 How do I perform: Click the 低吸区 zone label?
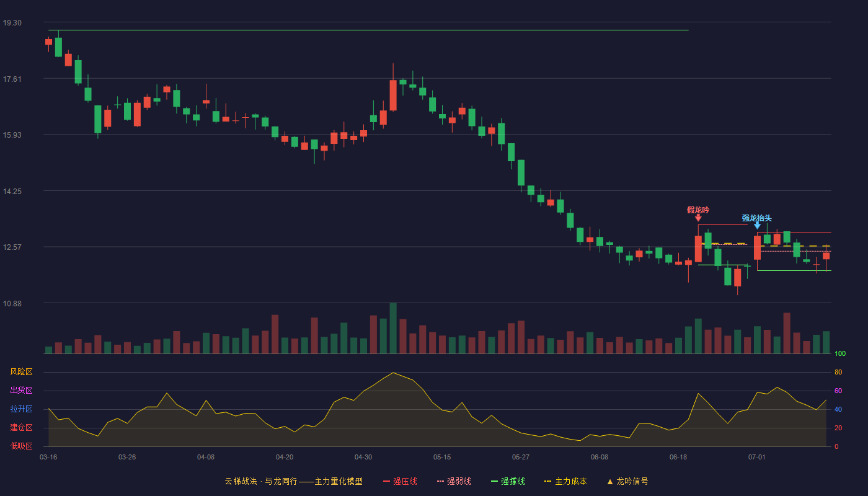[x=21, y=446]
